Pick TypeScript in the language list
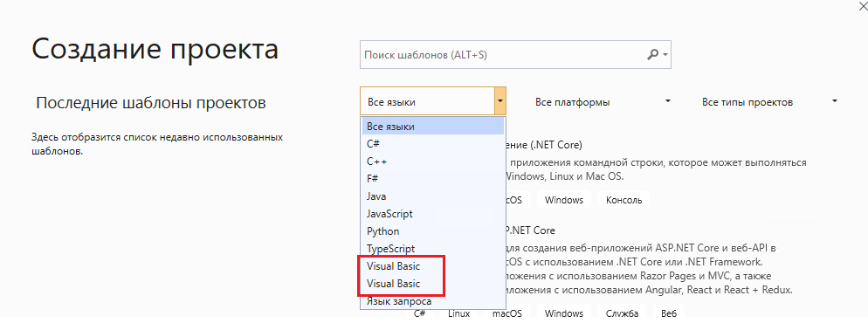The width and height of the screenshot is (868, 330). click(x=433, y=249)
